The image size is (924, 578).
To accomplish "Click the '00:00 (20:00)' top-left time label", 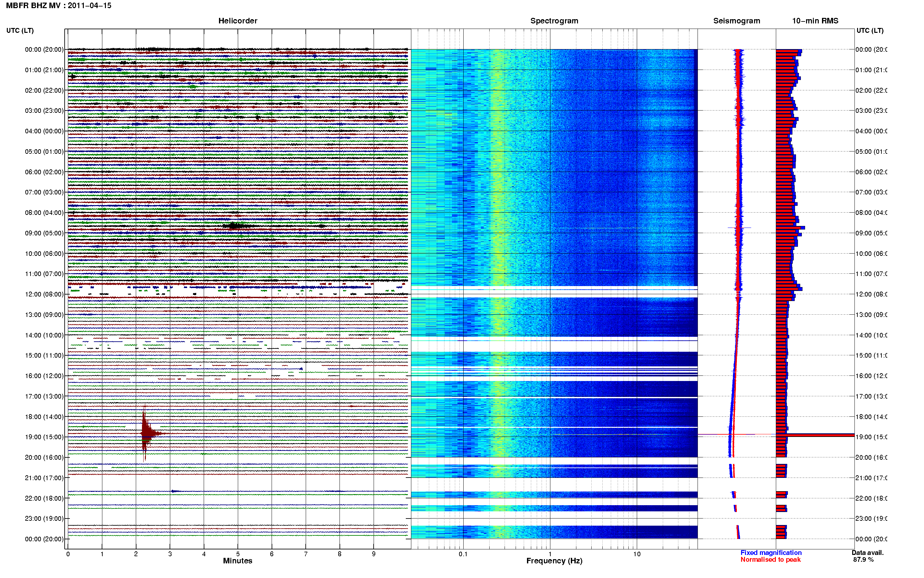I will pos(44,49).
